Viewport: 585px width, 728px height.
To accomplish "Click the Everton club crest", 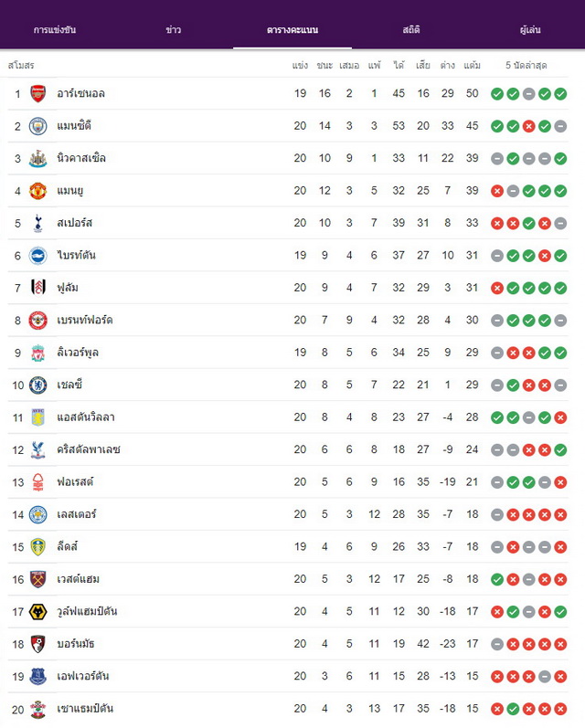I will (38, 677).
